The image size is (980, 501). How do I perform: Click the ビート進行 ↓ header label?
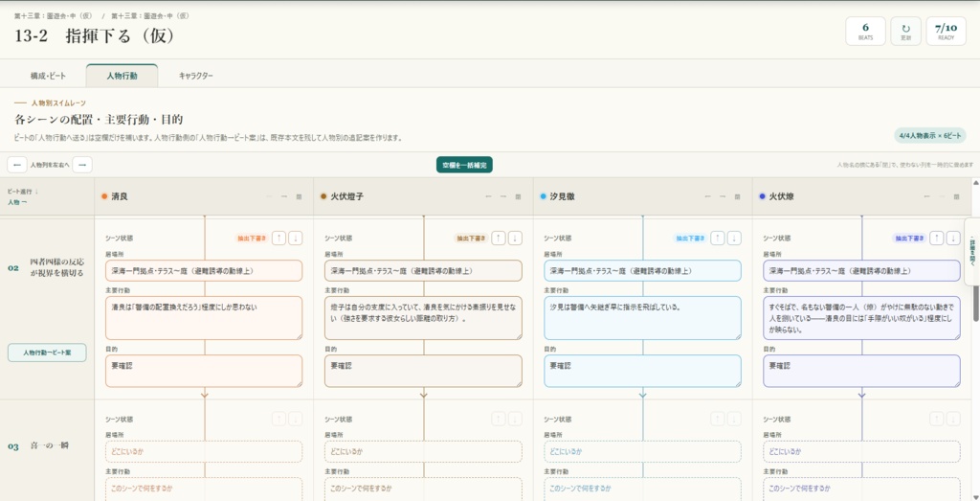click(x=23, y=192)
